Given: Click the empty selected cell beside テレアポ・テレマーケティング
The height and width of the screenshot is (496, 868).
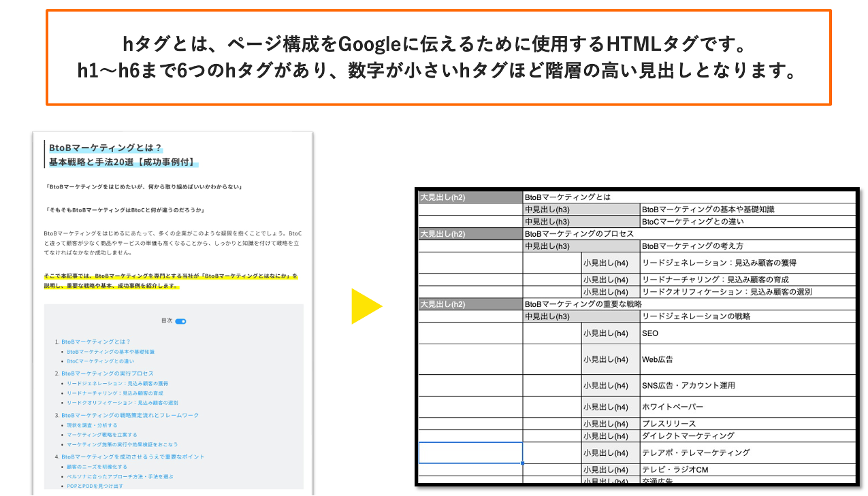Looking at the screenshot, I should tap(470, 452).
